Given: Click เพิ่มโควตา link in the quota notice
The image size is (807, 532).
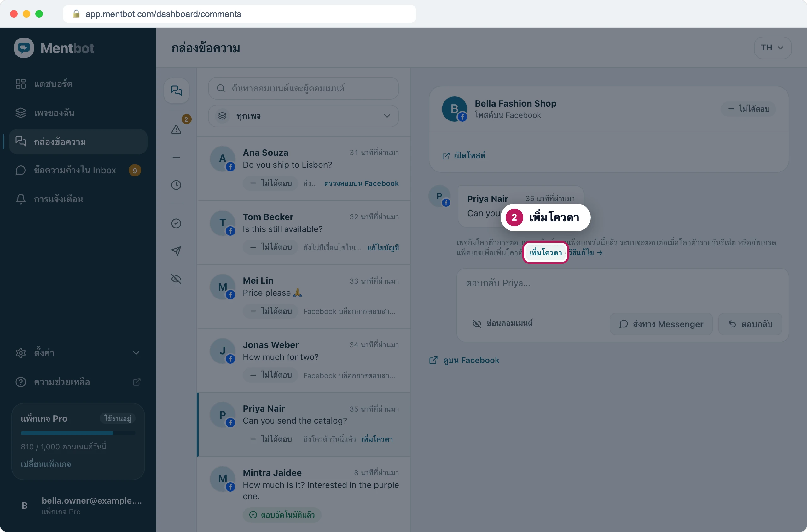Looking at the screenshot, I should [x=545, y=253].
